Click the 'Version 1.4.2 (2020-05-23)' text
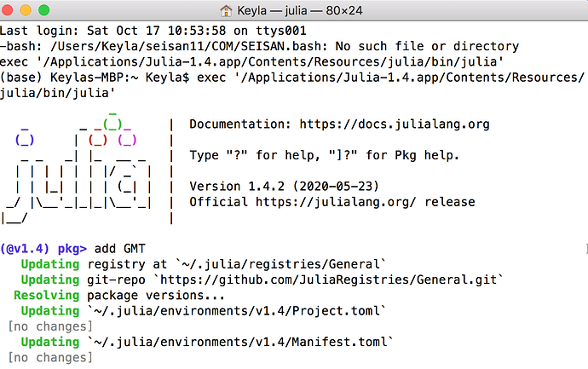 (x=284, y=187)
